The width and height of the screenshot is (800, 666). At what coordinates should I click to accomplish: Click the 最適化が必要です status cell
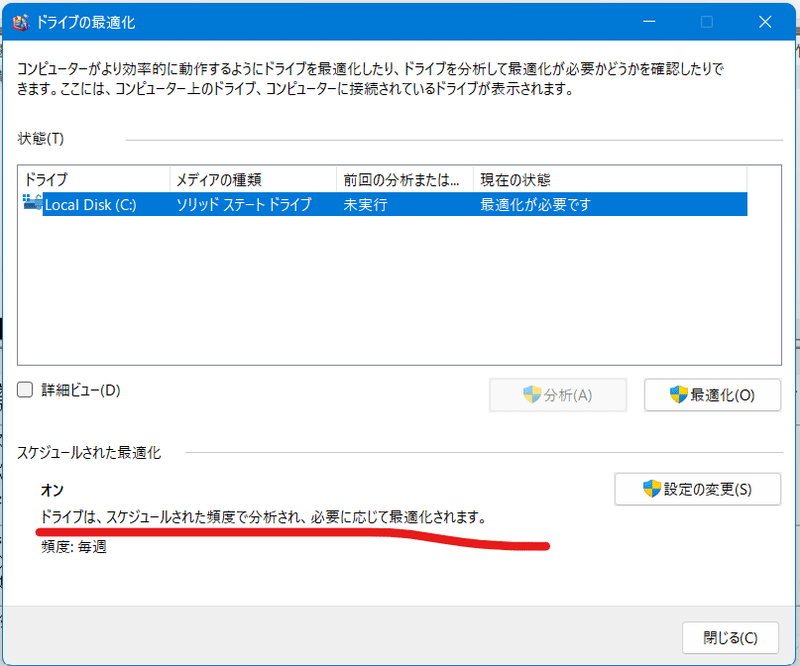(x=535, y=205)
